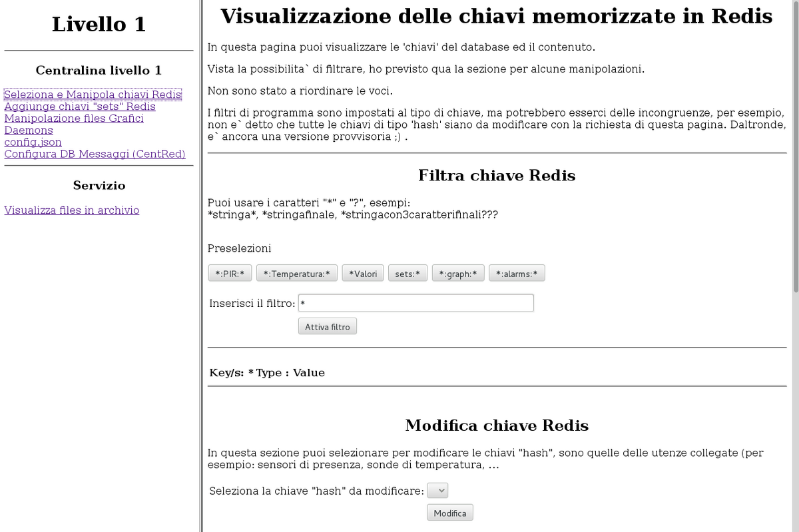Open the Daemons link
Image resolution: width=799 pixels, height=532 pixels.
tap(29, 131)
